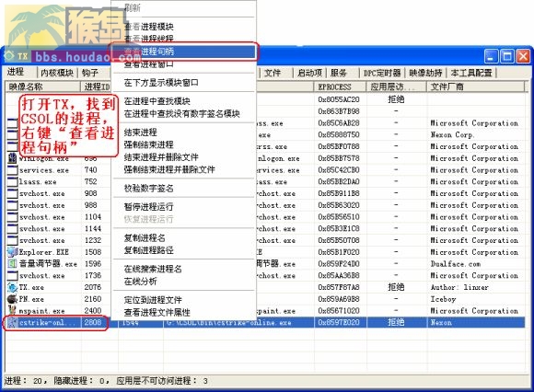Select 查看进程句柄 in the context menu
The image size is (534, 392).
[184, 52]
